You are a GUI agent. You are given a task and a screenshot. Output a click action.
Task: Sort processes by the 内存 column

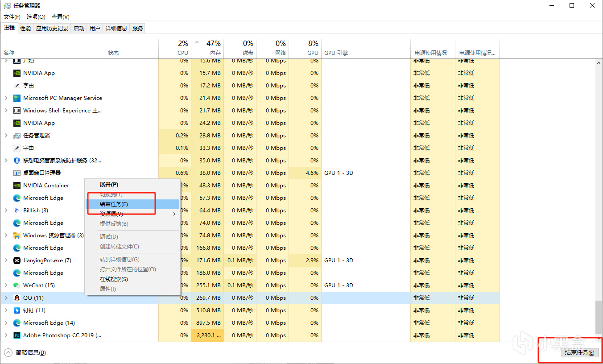pyautogui.click(x=207, y=49)
